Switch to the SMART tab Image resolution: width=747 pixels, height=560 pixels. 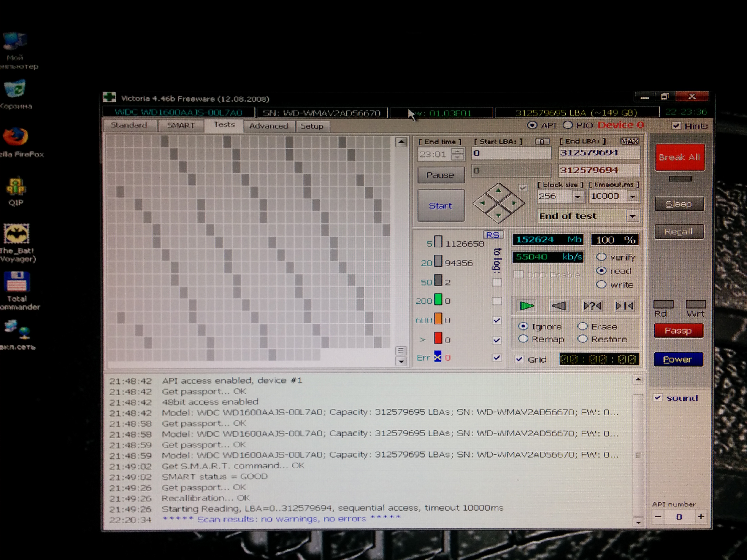pyautogui.click(x=181, y=126)
